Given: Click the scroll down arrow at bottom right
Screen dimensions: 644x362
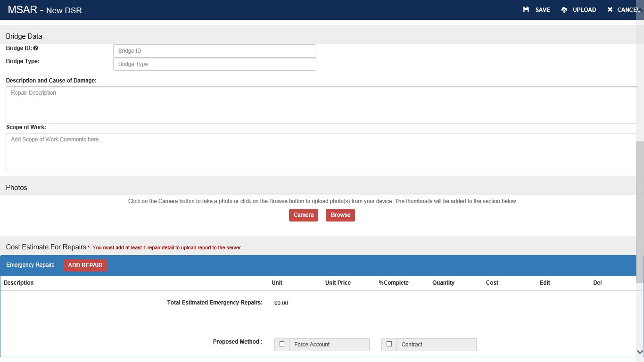Looking at the screenshot, I should tap(640, 352).
